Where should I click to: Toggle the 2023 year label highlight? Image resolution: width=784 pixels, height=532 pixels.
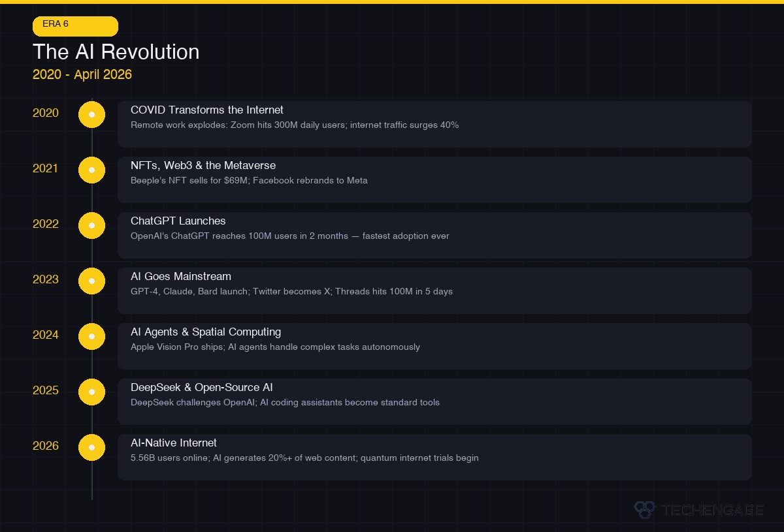point(45,279)
